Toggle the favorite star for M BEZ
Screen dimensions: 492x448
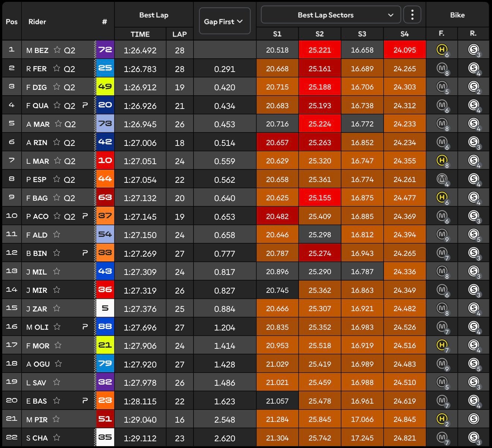(57, 50)
